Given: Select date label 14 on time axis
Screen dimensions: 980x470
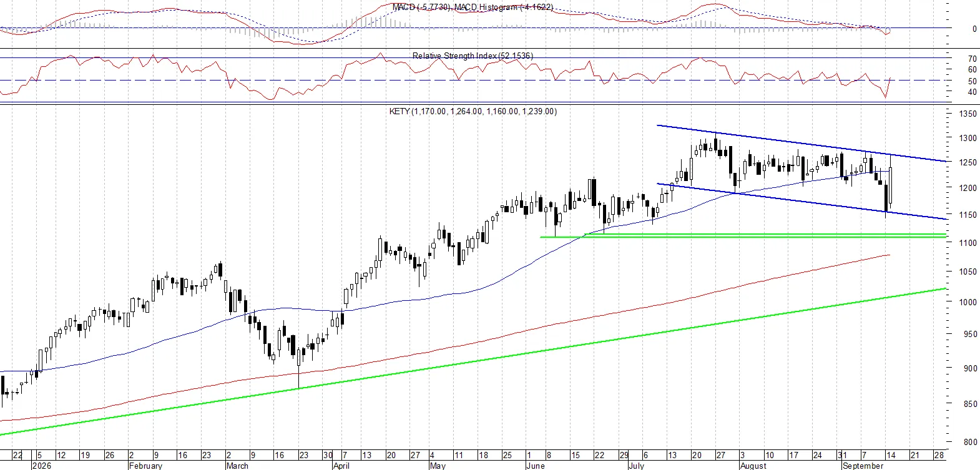Looking at the screenshot, I should (x=890, y=455).
